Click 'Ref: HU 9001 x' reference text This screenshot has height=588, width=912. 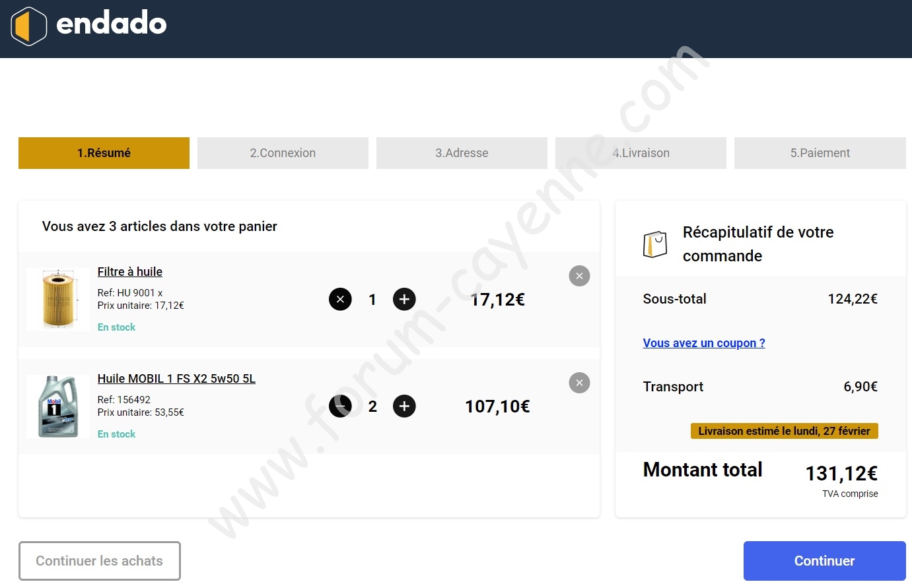click(x=130, y=293)
